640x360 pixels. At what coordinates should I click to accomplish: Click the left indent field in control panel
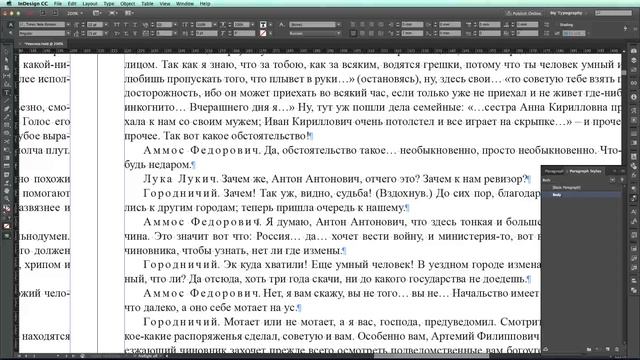412,25
